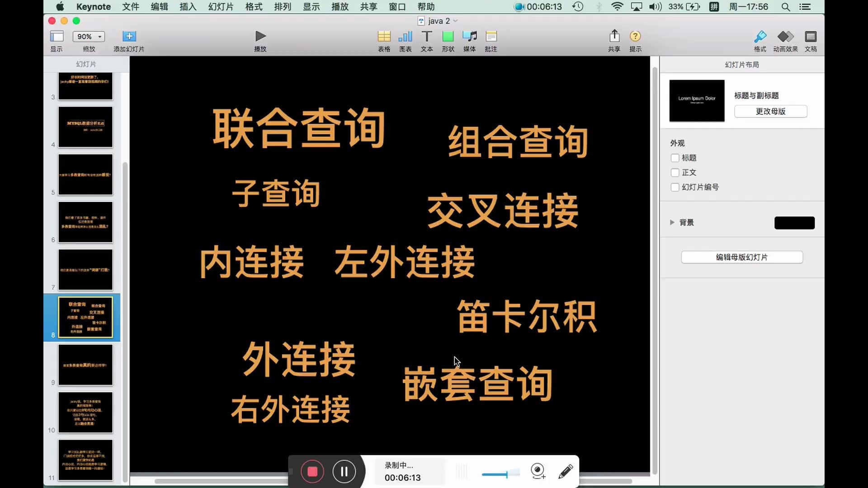The height and width of the screenshot is (488, 868).
Task: Click the master layout preview thumbnail
Action: [x=697, y=101]
